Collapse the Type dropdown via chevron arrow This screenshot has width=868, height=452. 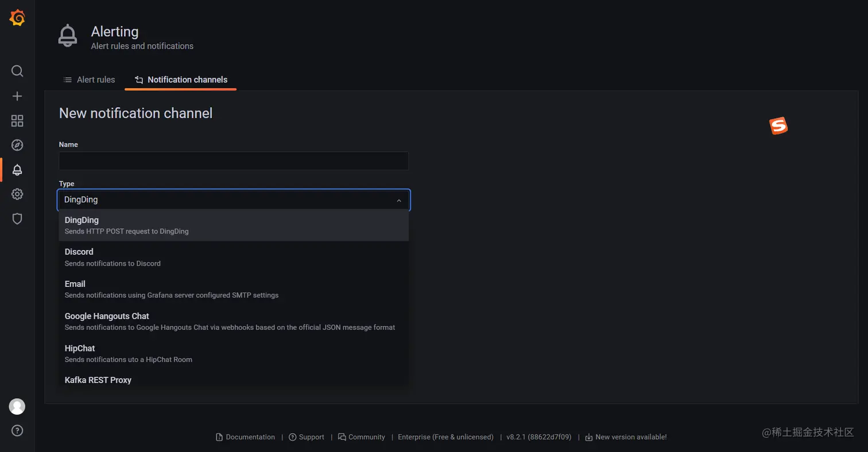coord(399,200)
